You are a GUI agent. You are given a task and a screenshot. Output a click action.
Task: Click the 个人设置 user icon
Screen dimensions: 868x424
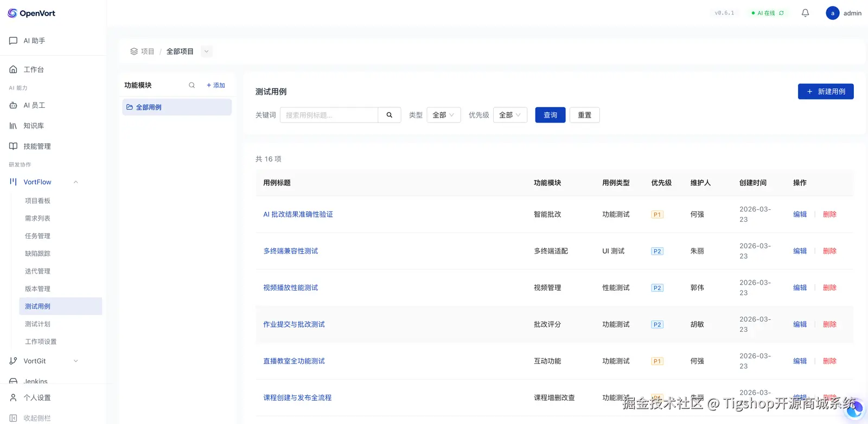13,397
